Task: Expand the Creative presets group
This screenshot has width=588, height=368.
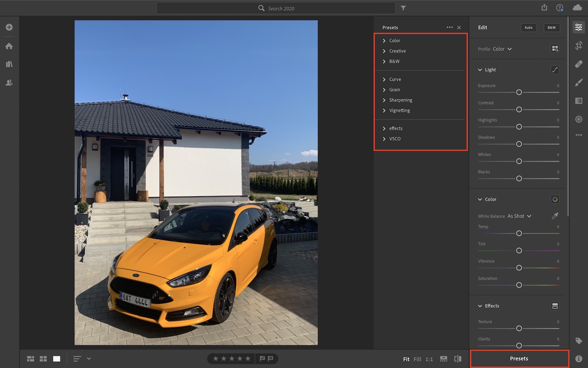Action: (x=397, y=51)
